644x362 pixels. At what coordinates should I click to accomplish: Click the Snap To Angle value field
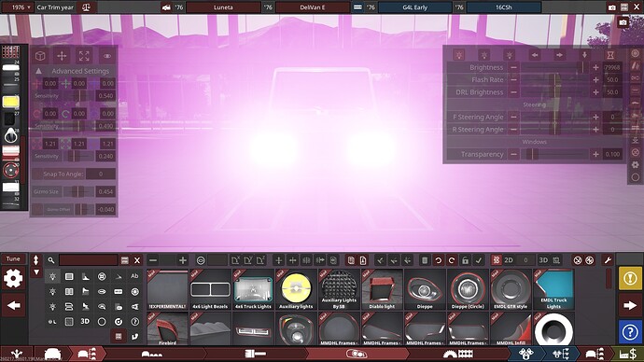101,174
